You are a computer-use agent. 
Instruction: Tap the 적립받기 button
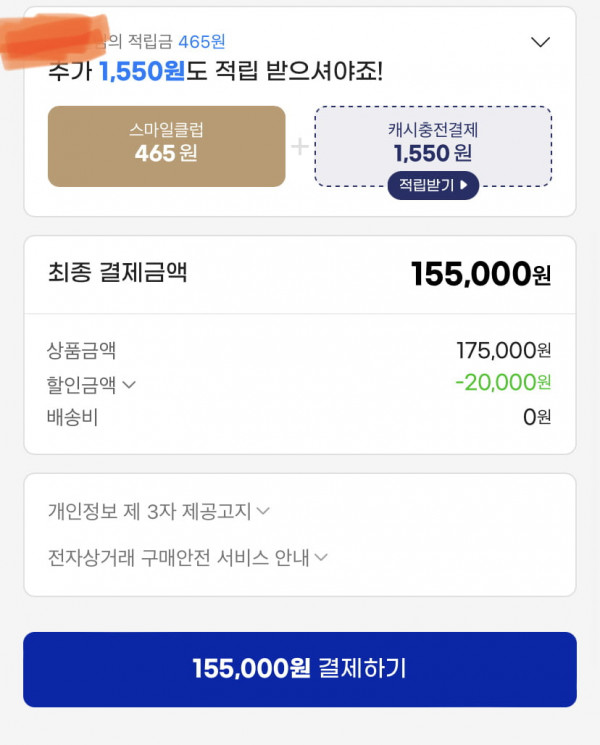point(433,185)
